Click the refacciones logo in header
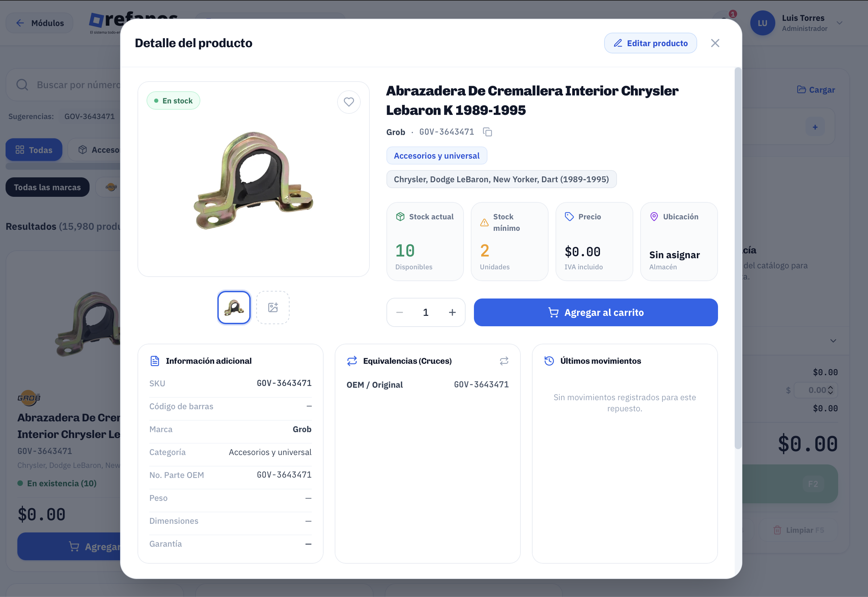868x597 pixels. click(x=105, y=23)
